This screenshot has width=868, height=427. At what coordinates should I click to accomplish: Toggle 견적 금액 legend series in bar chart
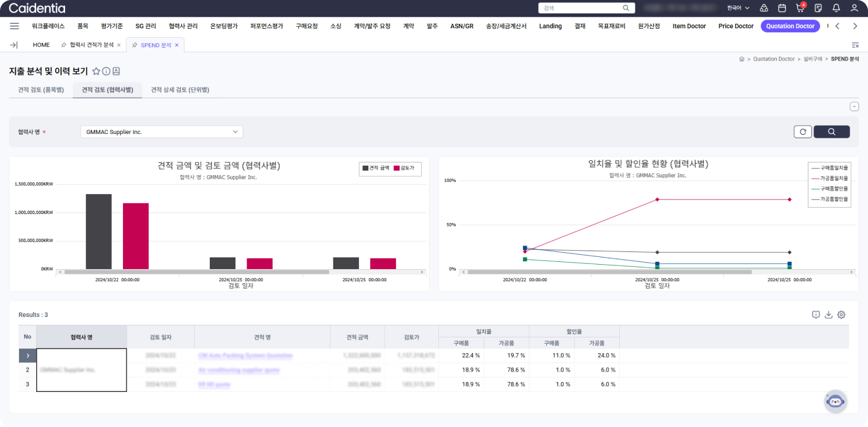[376, 168]
